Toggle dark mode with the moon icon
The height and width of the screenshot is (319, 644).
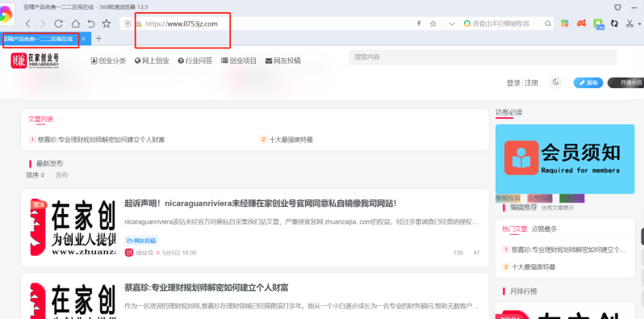point(556,82)
